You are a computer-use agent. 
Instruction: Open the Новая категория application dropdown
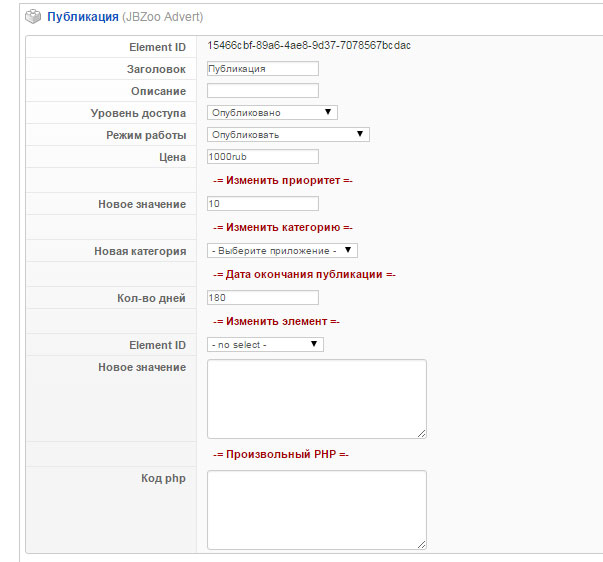coord(282,251)
